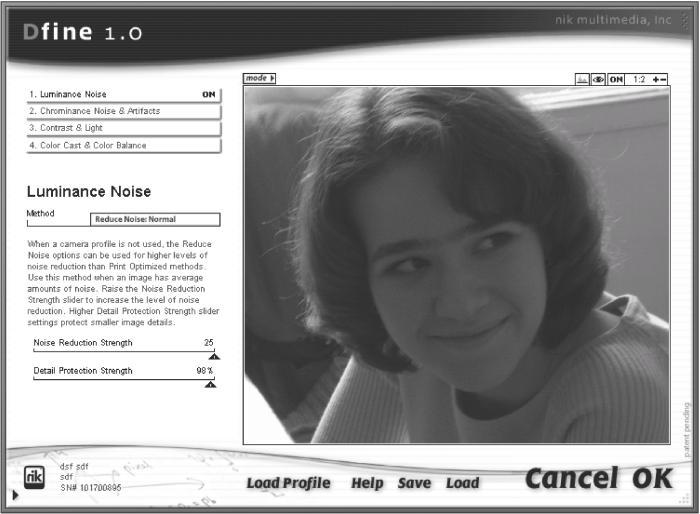Open the mode dropdown above the preview
Viewport: 700px width, 514px height.
tap(259, 78)
